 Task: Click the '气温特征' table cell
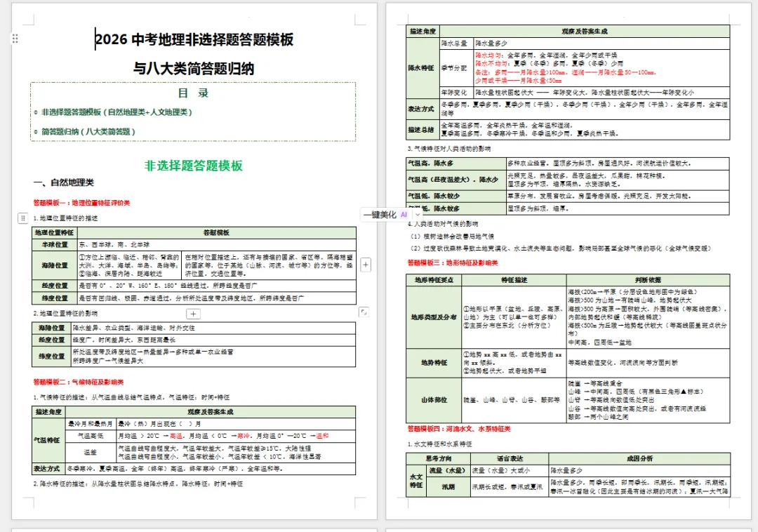point(47,440)
